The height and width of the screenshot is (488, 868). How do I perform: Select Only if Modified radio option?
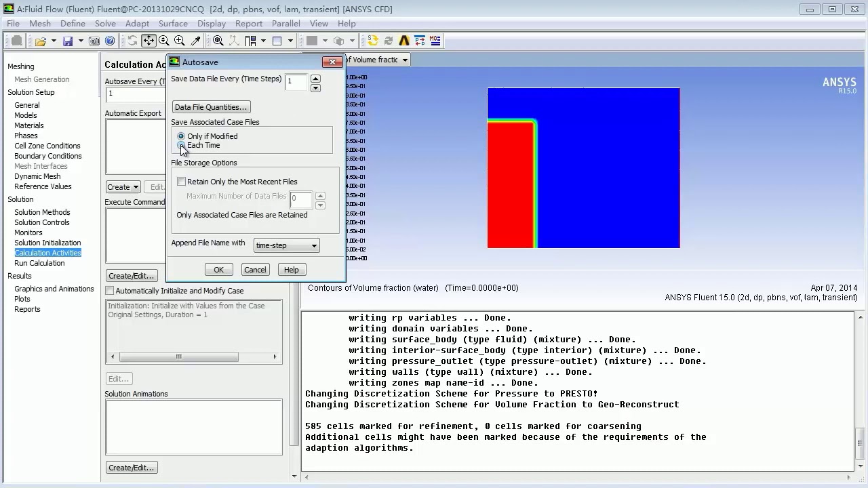[181, 136]
